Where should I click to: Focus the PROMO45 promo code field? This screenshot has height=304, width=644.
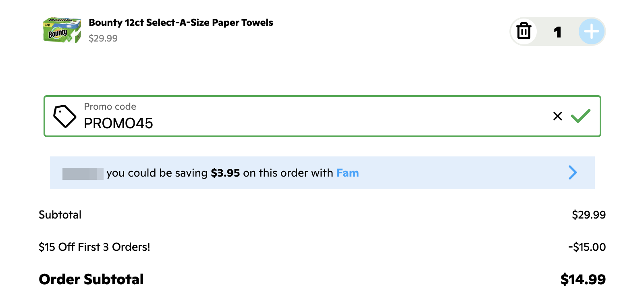[282, 123]
